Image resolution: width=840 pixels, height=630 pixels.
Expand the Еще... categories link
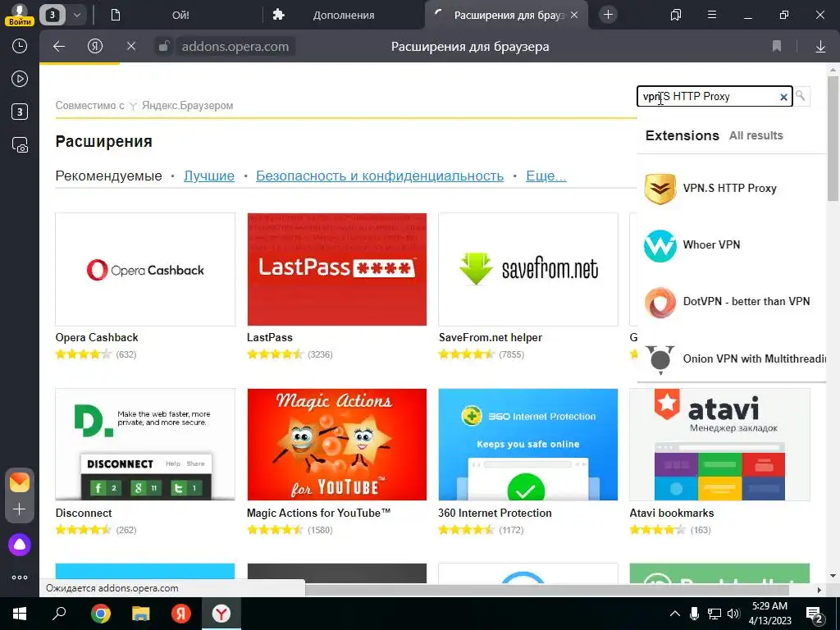click(546, 176)
